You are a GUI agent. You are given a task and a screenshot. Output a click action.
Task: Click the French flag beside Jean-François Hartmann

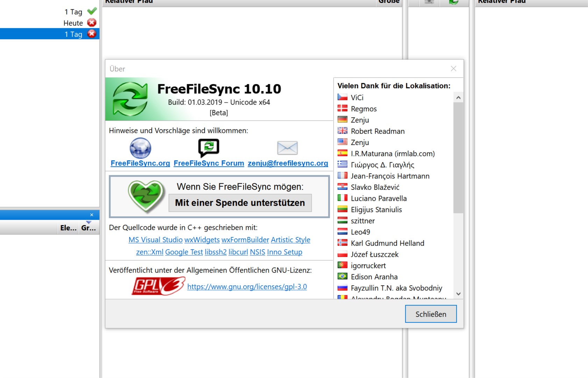[342, 176]
